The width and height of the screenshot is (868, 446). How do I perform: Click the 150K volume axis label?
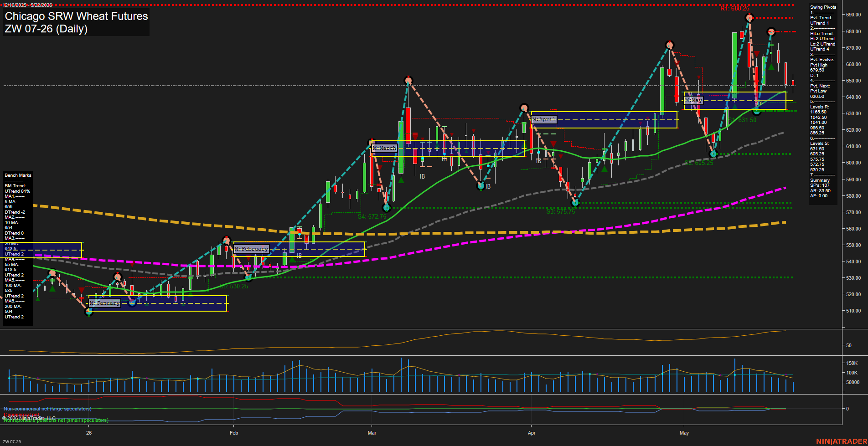point(852,363)
